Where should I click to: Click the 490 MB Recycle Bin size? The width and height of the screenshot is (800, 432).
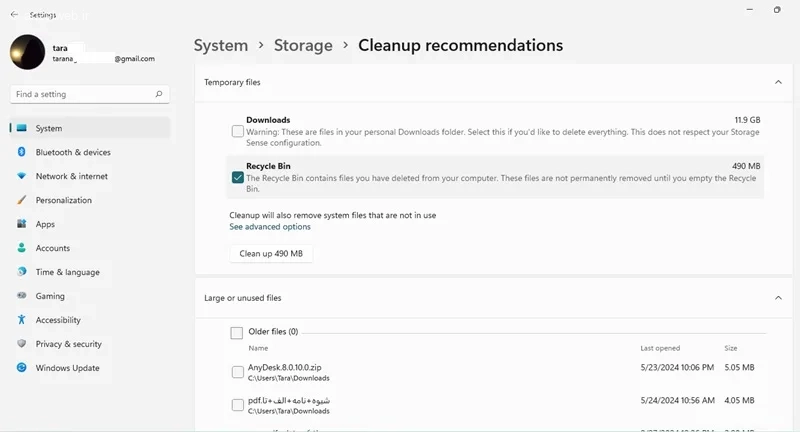point(746,166)
